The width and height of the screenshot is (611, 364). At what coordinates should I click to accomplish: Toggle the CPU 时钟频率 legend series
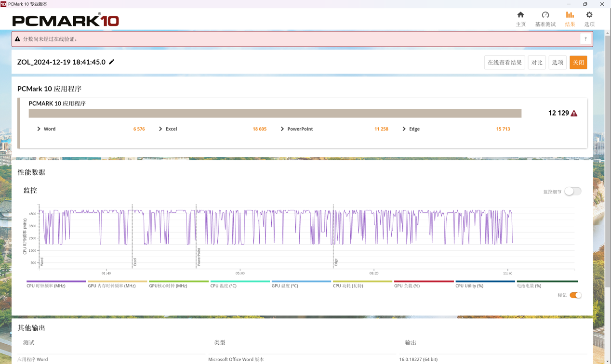click(x=56, y=284)
